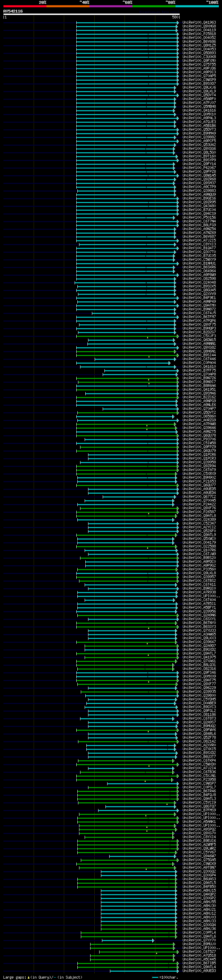Image resolution: width=222 pixels, height=980 pixels.
Task: Pick the UniRef100_Q75T55 subject label
Action: (199, 64)
